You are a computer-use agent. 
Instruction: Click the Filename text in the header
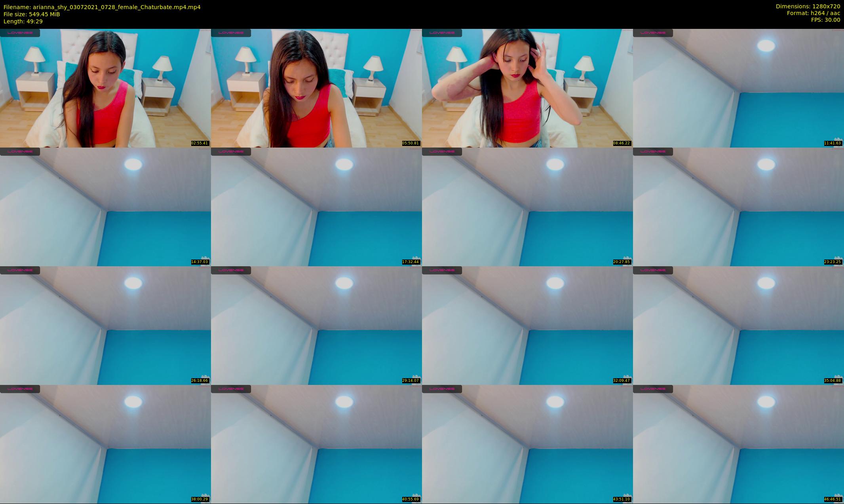[102, 7]
